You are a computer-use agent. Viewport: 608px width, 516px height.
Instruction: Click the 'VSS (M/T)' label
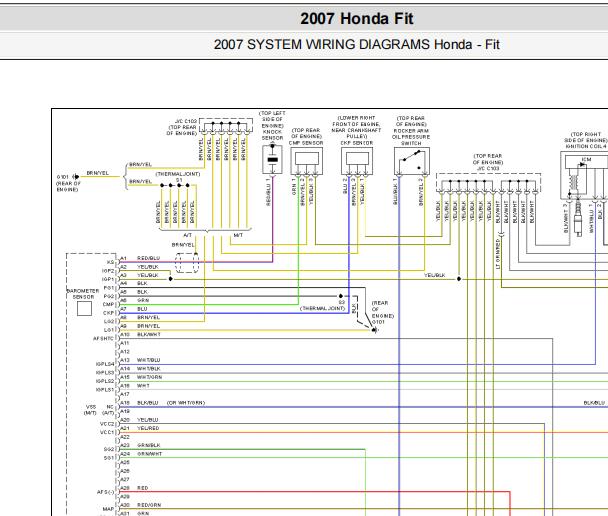[x=90, y=410]
